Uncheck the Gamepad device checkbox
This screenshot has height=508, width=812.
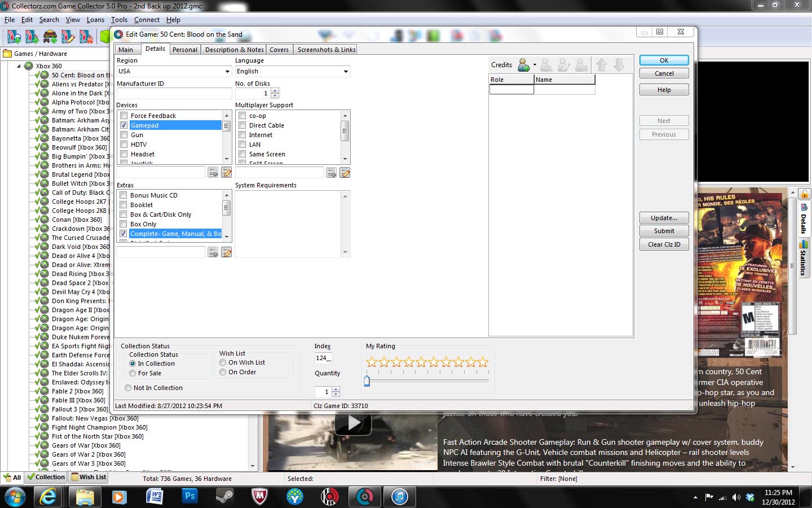click(x=124, y=125)
